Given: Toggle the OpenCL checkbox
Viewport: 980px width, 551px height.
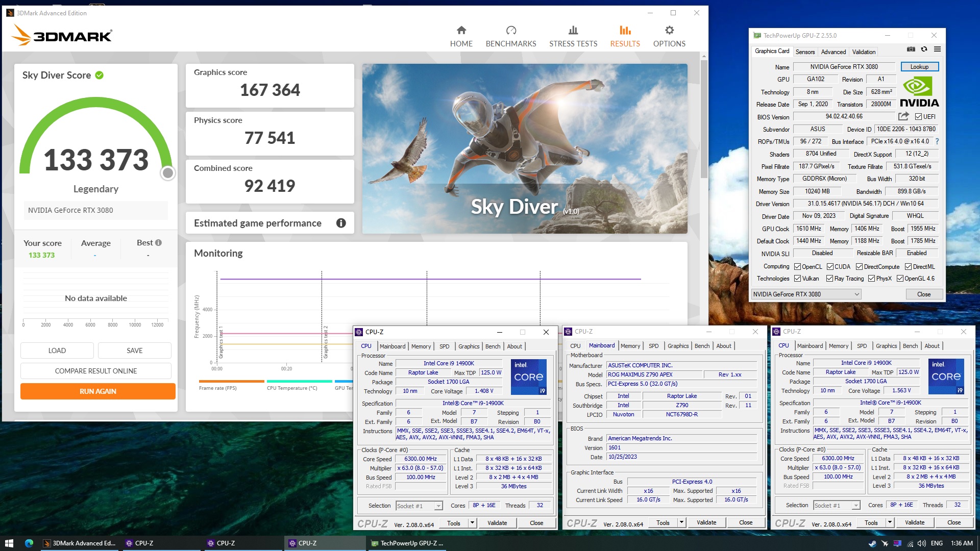Looking at the screenshot, I should [x=797, y=267].
